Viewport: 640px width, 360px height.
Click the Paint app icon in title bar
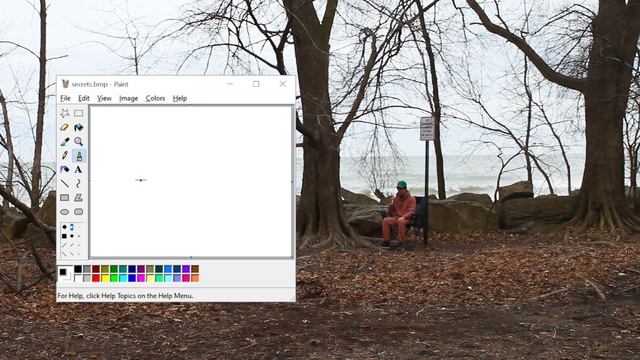click(x=65, y=84)
